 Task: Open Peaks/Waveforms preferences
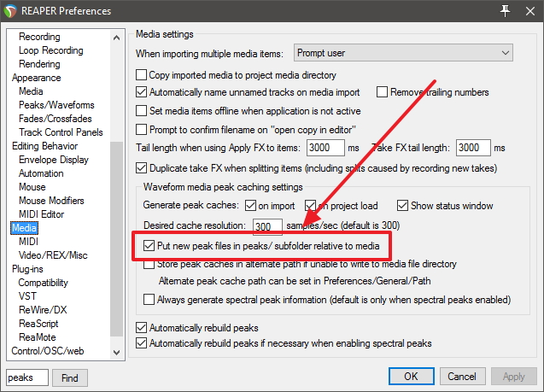pyautogui.click(x=56, y=105)
